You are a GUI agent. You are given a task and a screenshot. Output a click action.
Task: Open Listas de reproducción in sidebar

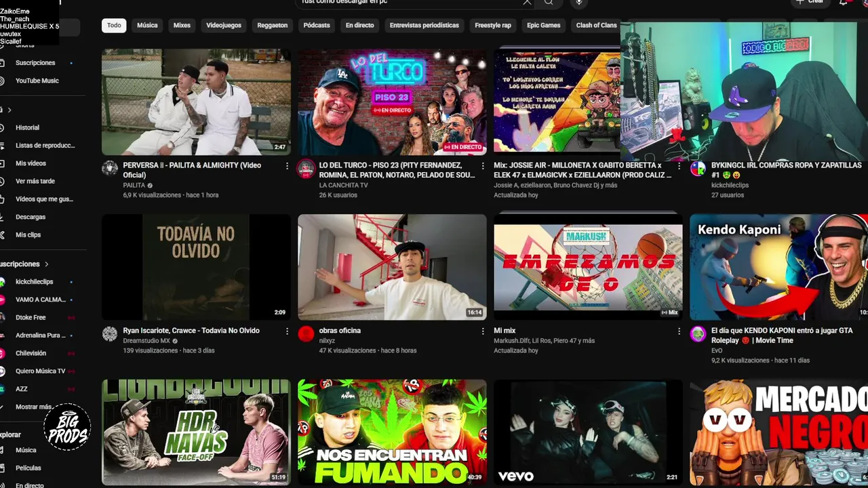point(45,146)
